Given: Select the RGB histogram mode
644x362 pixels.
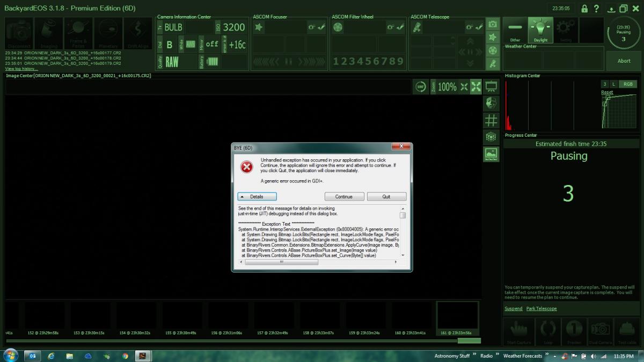Looking at the screenshot, I should coord(626,84).
